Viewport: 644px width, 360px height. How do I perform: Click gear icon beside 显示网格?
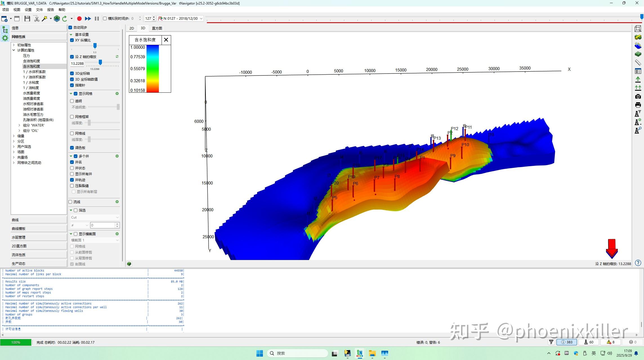(x=117, y=94)
